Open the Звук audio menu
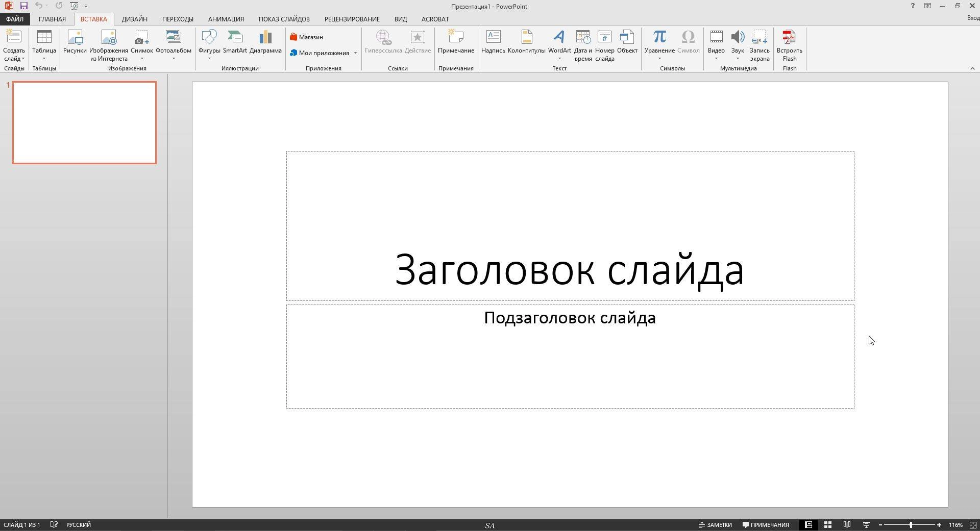Screen dimensions: 980x531 pyautogui.click(x=738, y=45)
